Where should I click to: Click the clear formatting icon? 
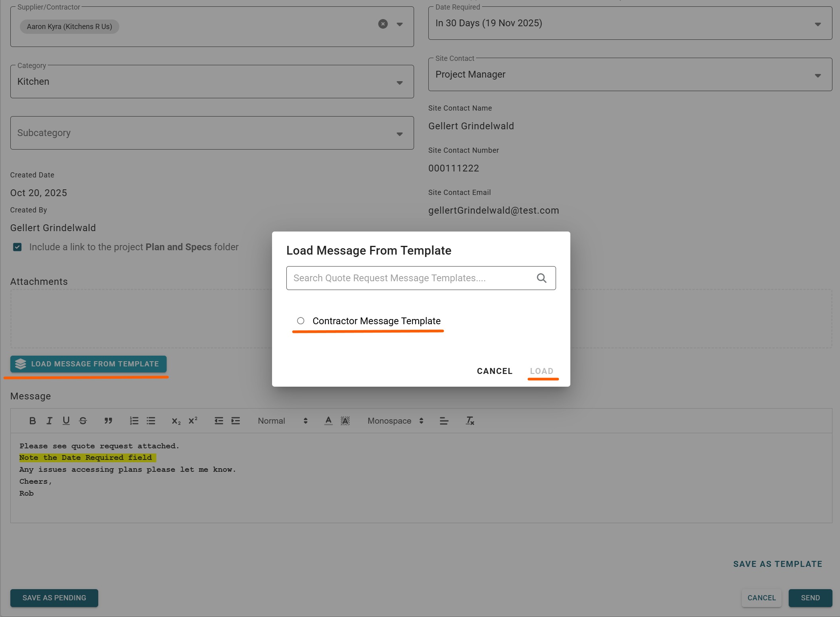click(470, 420)
